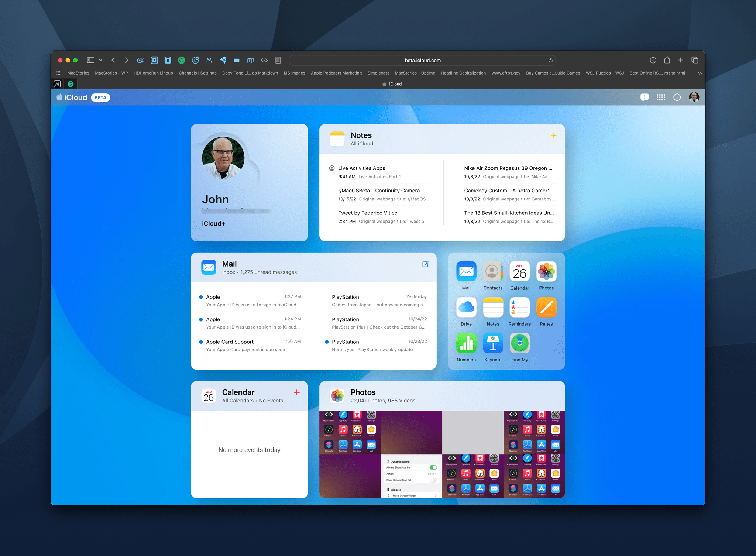Open Numbers app icon
This screenshot has height=556, width=756.
(466, 343)
